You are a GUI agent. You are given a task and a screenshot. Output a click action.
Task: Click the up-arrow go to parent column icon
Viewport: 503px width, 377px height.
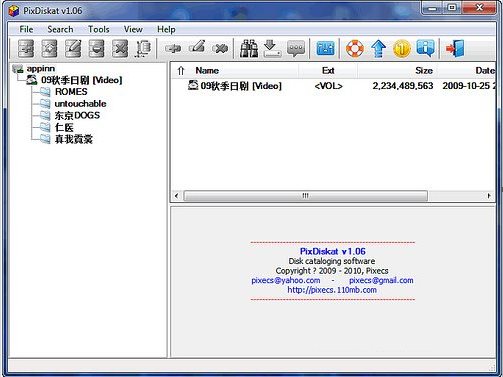click(x=181, y=71)
